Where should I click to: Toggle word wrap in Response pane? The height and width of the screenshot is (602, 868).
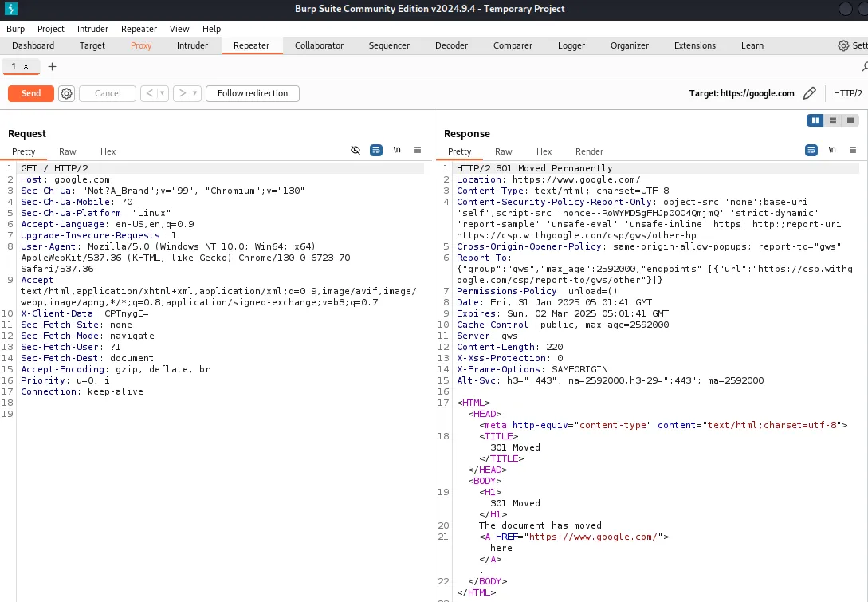point(811,150)
